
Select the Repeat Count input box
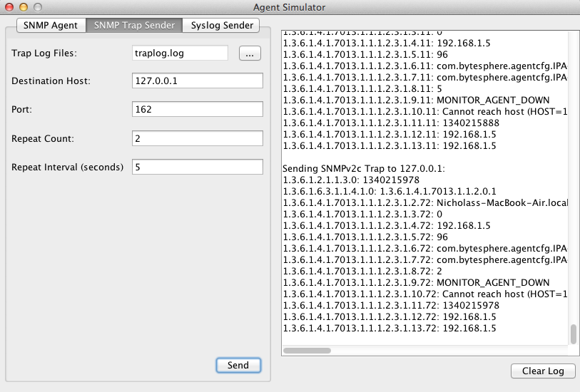[198, 138]
